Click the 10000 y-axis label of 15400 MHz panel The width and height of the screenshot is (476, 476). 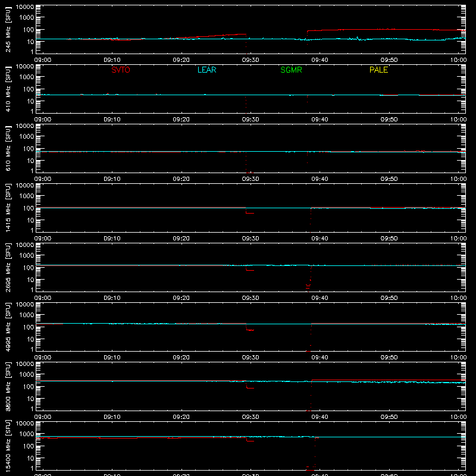coord(25,424)
